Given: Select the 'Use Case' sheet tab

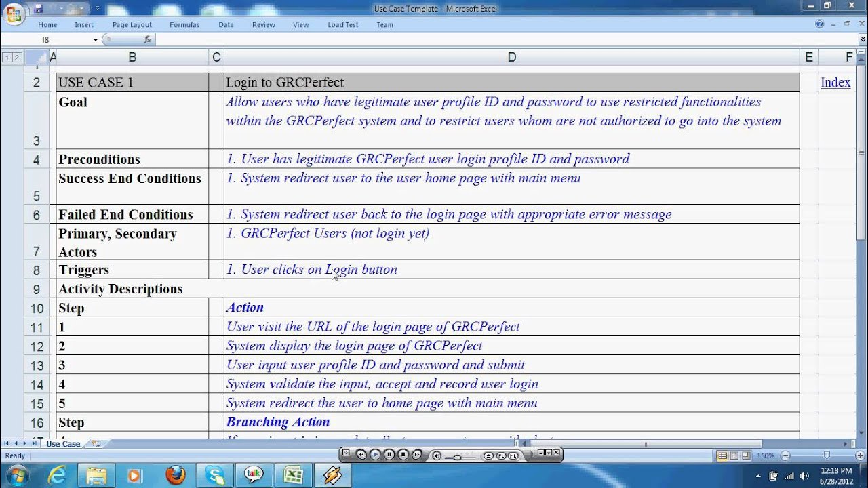Looking at the screenshot, I should (63, 444).
